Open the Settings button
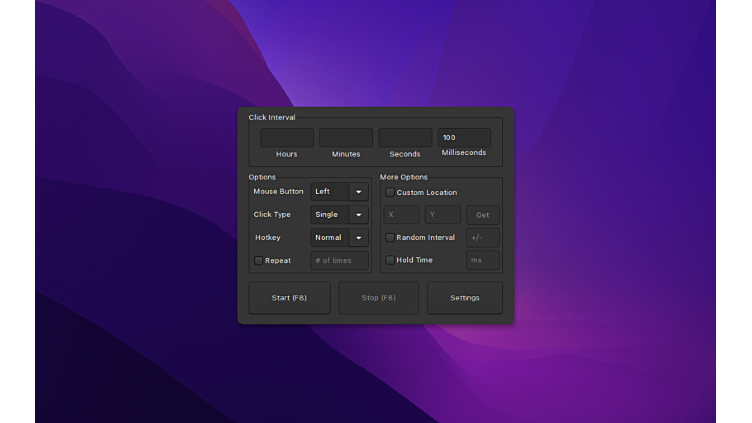This screenshot has height=423, width=752. click(x=465, y=298)
